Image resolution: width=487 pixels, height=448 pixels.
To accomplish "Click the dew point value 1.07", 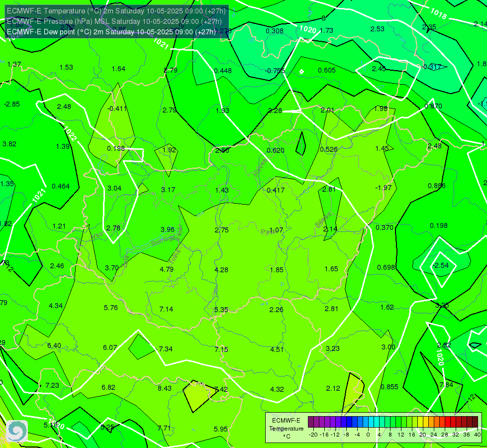I will click(276, 230).
